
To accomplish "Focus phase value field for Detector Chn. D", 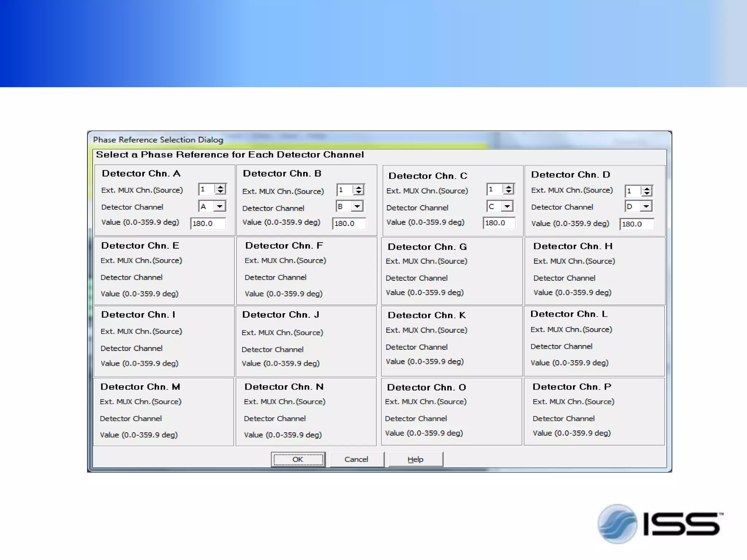I will pyautogui.click(x=636, y=224).
